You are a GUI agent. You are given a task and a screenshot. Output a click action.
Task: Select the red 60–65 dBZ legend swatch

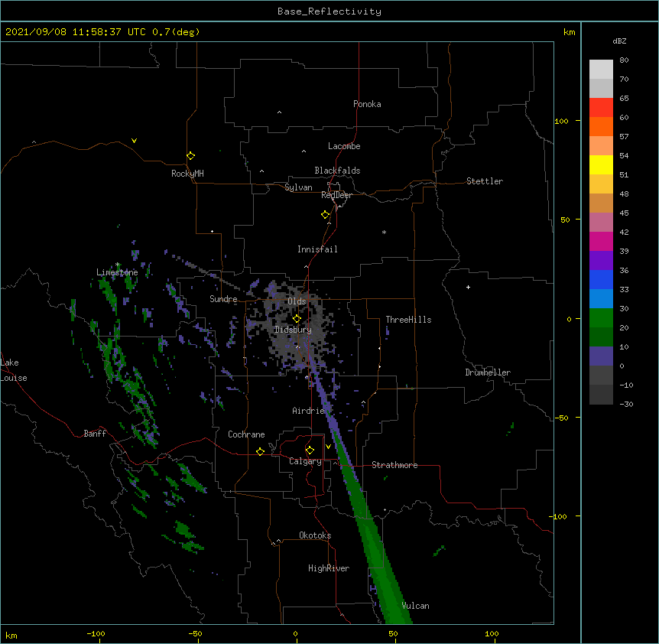pos(601,107)
